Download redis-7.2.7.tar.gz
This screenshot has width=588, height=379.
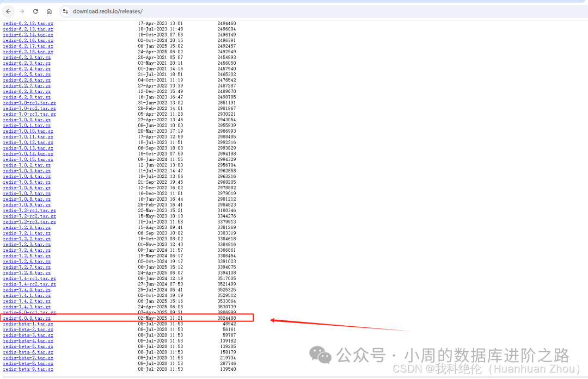[27, 267]
